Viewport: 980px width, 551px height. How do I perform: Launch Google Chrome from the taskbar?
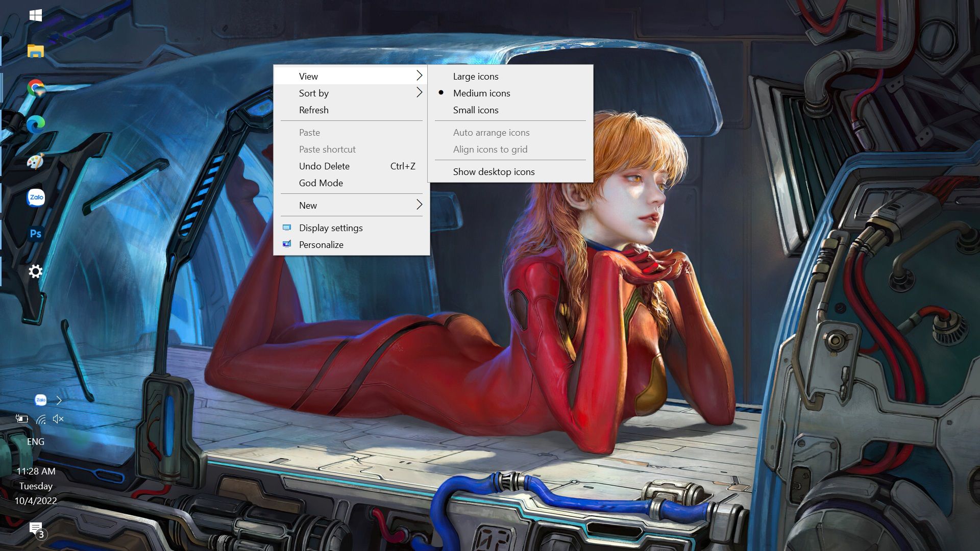(x=36, y=88)
